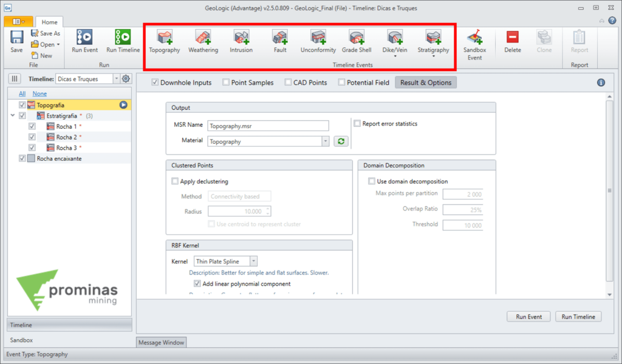Click the options panel scroll up arrow
The height and width of the screenshot is (364, 622).
click(610, 96)
